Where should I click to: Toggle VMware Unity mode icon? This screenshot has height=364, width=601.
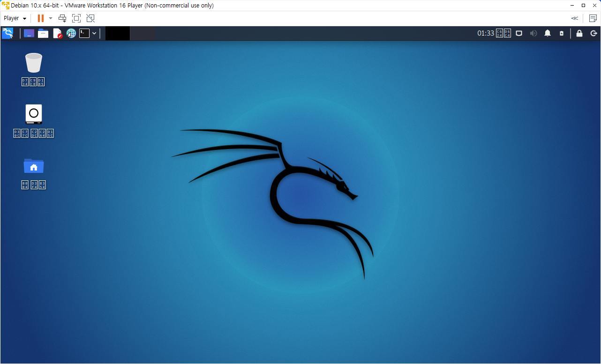[90, 18]
